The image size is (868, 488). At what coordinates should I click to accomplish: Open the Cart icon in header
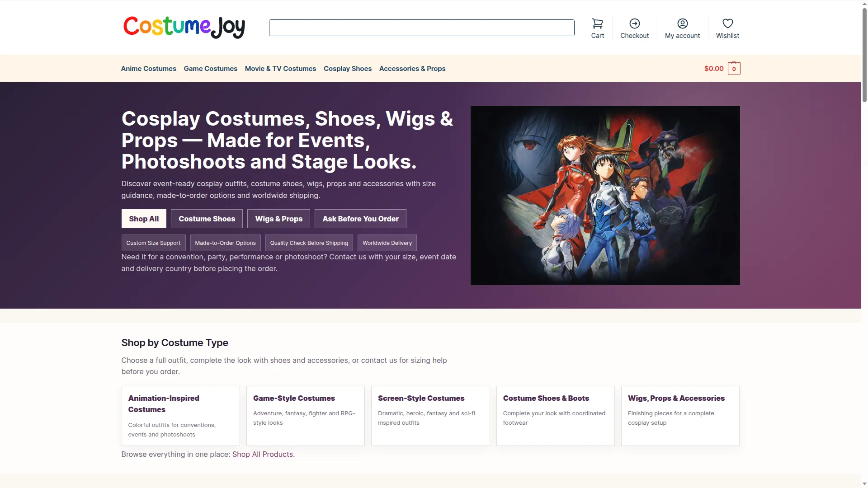[597, 23]
